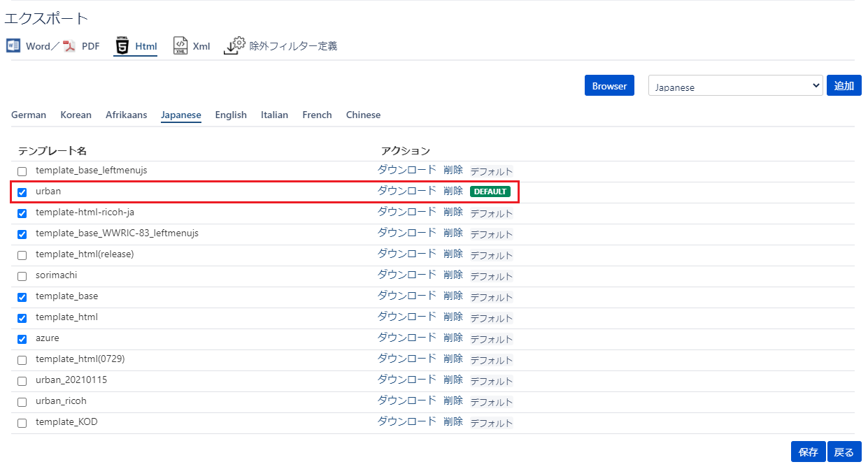Click the 追加 button

[x=844, y=85]
